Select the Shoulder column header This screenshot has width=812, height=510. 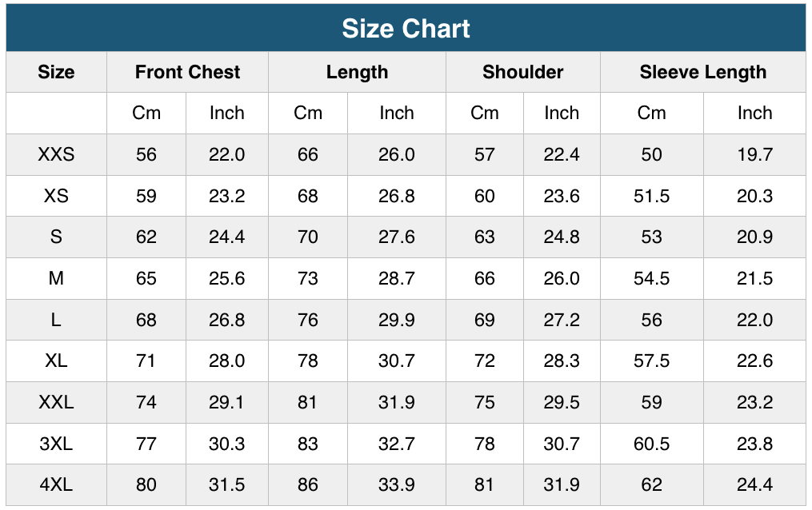522,72
